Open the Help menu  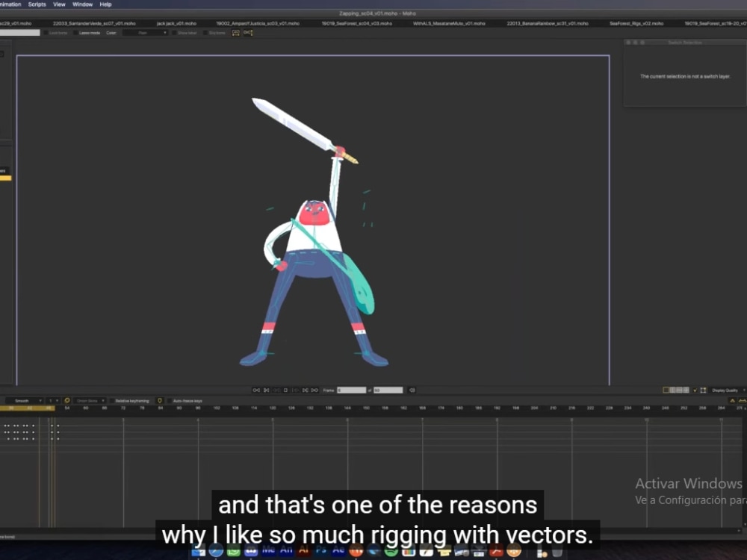[x=105, y=4]
